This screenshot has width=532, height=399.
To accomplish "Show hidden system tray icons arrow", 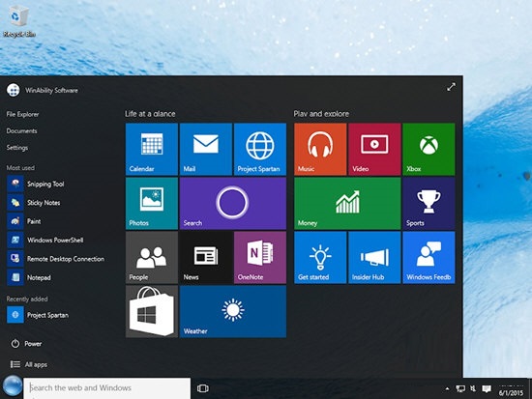I will coord(447,388).
